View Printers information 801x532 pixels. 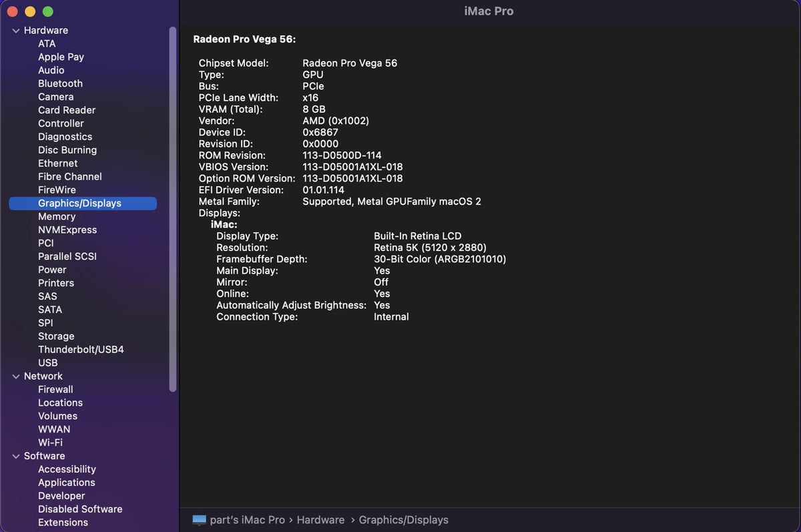pos(56,283)
